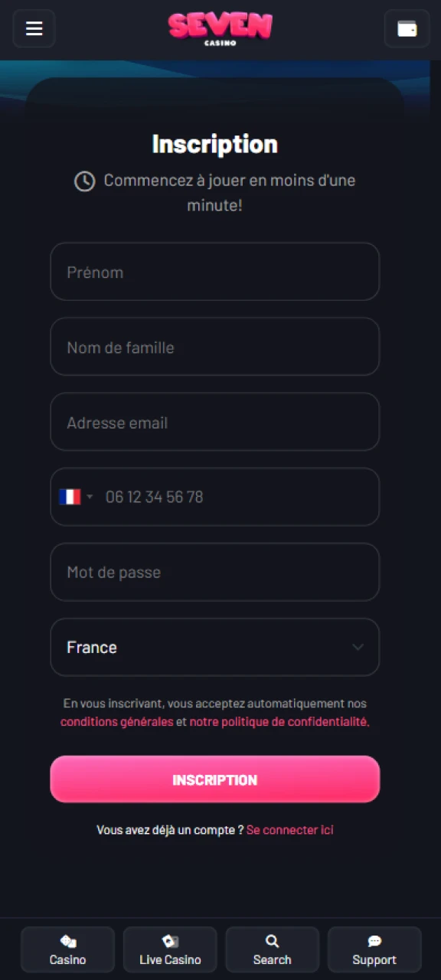Click the Prénom input field
Image resolution: width=441 pixels, height=980 pixels.
click(x=214, y=272)
